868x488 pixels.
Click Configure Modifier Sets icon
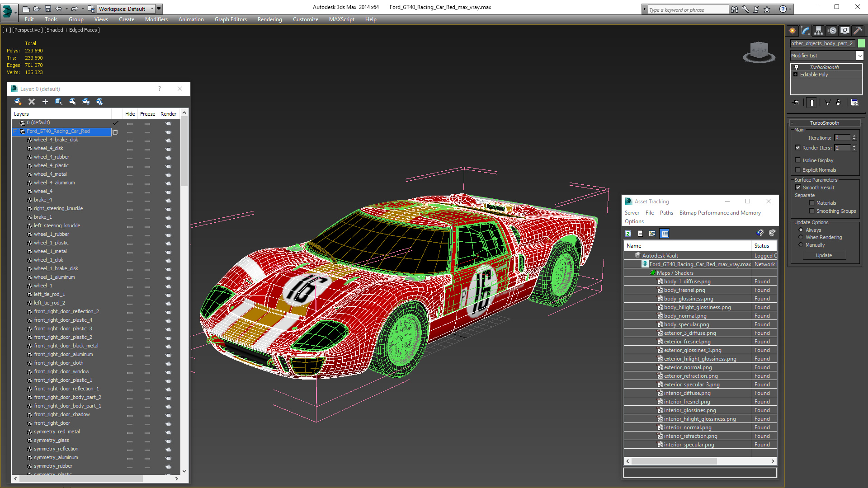point(854,103)
